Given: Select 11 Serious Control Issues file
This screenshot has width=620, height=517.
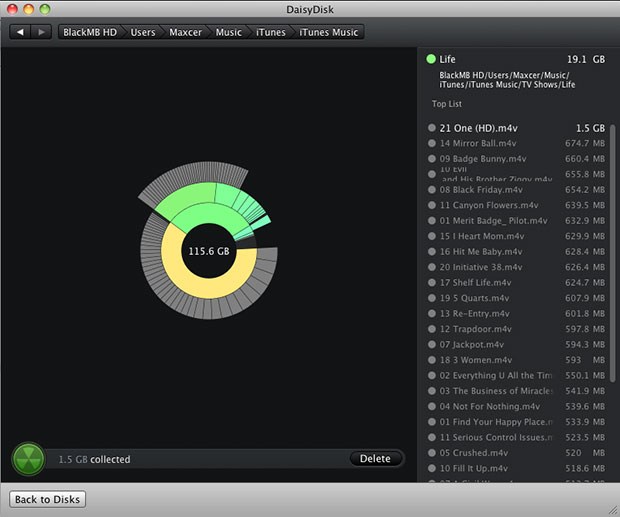Looking at the screenshot, I should 516,437.
